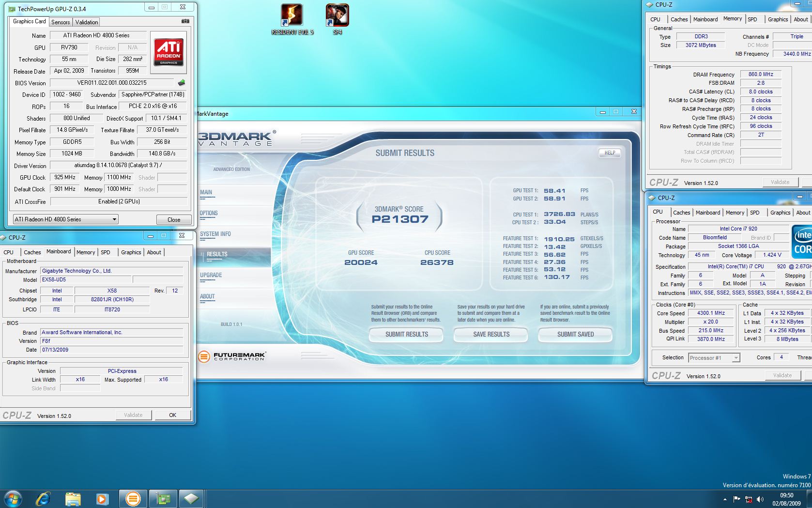
Task: Select the Graphics Card tab in GPU-Z
Action: pyautogui.click(x=29, y=21)
